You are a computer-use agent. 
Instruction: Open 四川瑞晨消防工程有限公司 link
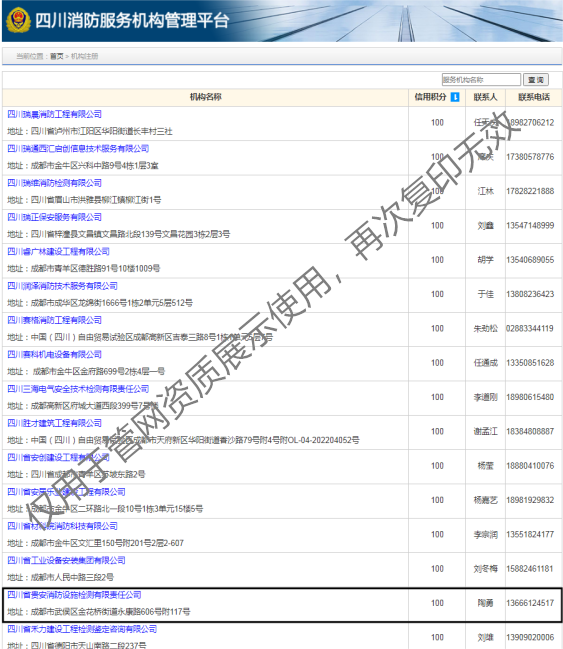click(x=55, y=114)
